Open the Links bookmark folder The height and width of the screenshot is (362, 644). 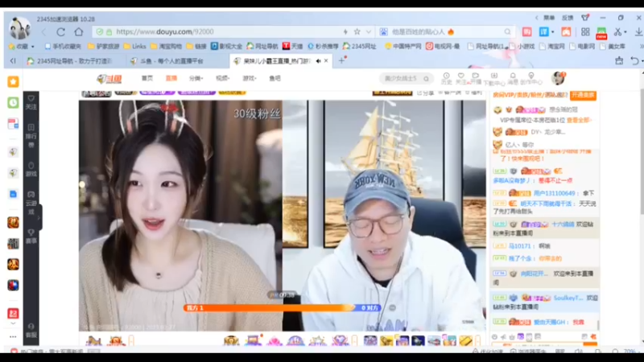[x=134, y=47]
